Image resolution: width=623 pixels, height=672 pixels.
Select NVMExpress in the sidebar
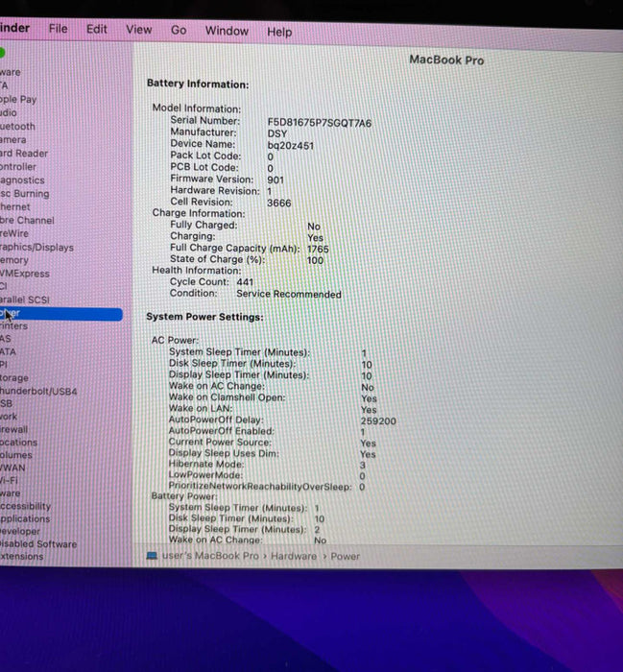pyautogui.click(x=25, y=274)
